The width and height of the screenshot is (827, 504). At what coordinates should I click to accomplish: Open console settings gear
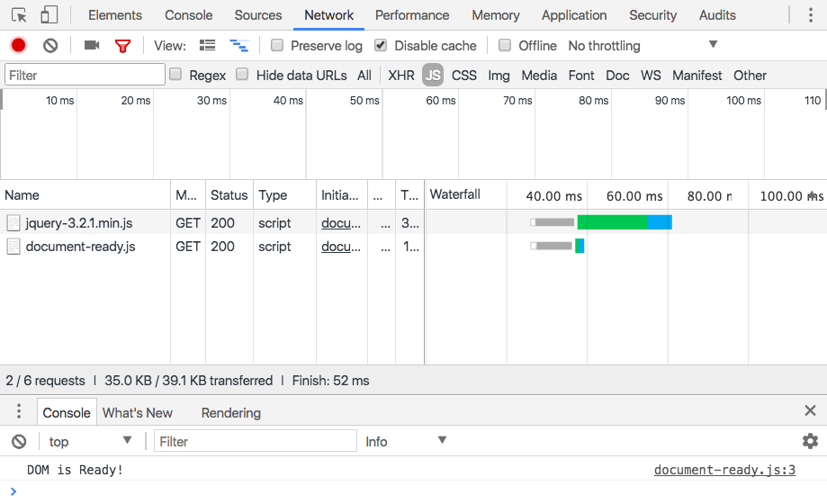pyautogui.click(x=810, y=441)
